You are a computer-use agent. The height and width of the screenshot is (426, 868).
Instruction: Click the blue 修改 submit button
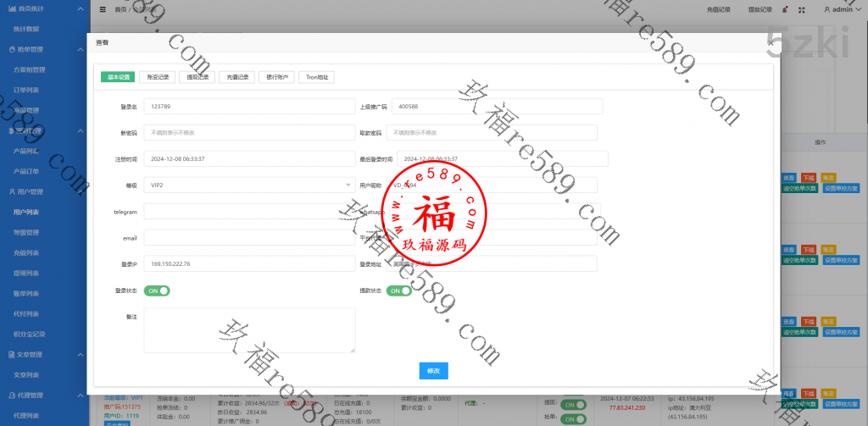pyautogui.click(x=433, y=371)
